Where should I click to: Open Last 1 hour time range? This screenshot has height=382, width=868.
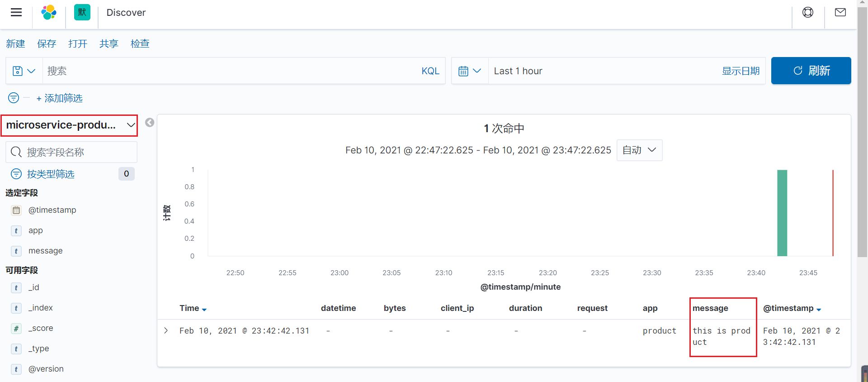[518, 71]
